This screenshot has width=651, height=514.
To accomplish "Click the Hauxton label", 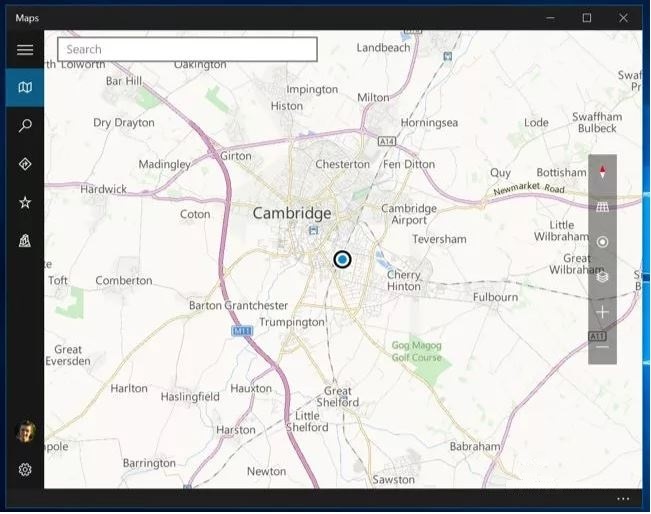I will (251, 389).
